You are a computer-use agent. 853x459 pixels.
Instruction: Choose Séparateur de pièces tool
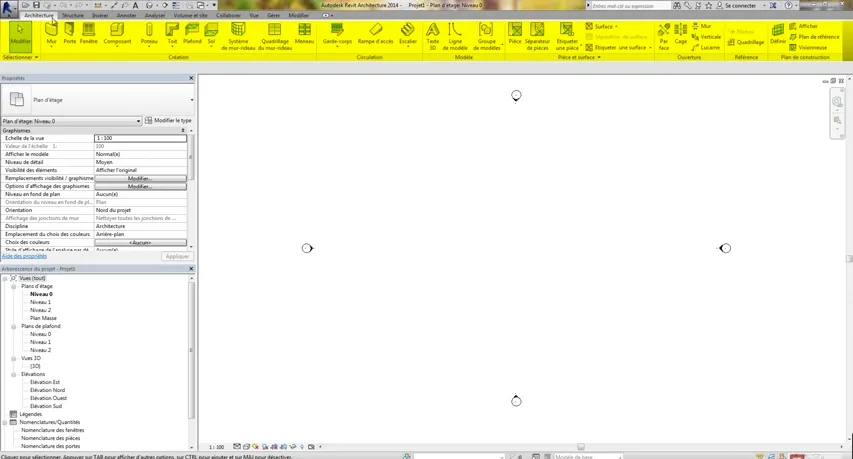[537, 36]
